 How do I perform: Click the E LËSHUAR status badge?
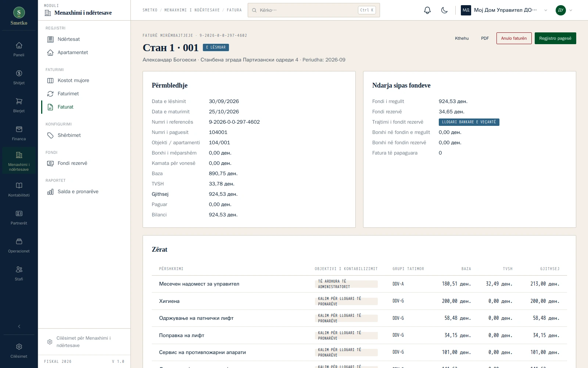pos(216,47)
